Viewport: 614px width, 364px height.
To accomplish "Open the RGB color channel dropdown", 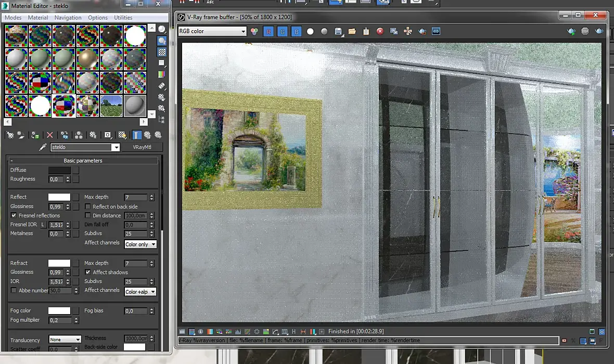I will (212, 31).
